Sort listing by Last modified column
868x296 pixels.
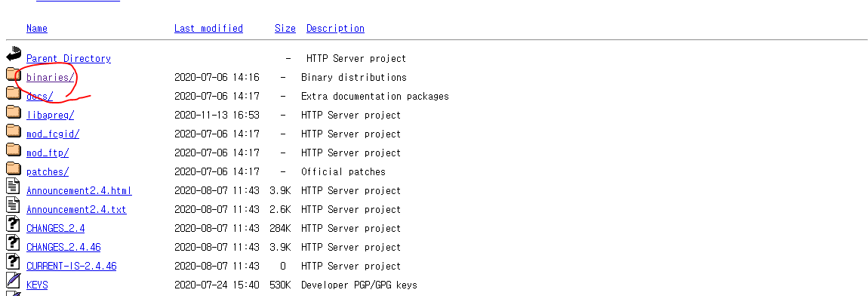click(x=208, y=28)
